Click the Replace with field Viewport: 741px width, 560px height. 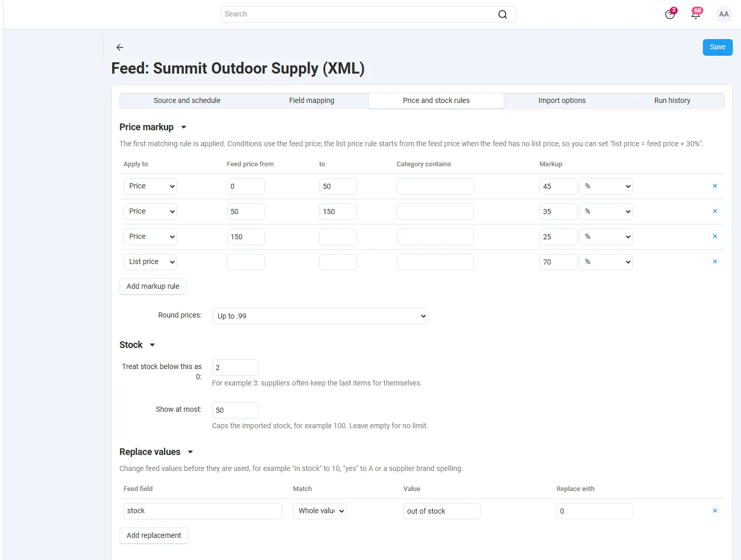click(595, 511)
